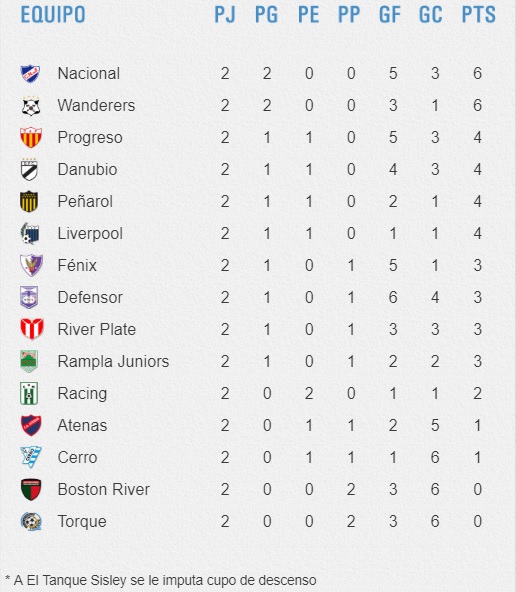Select the Fénix bird crest icon
This screenshot has height=592, width=516.
coord(31,265)
